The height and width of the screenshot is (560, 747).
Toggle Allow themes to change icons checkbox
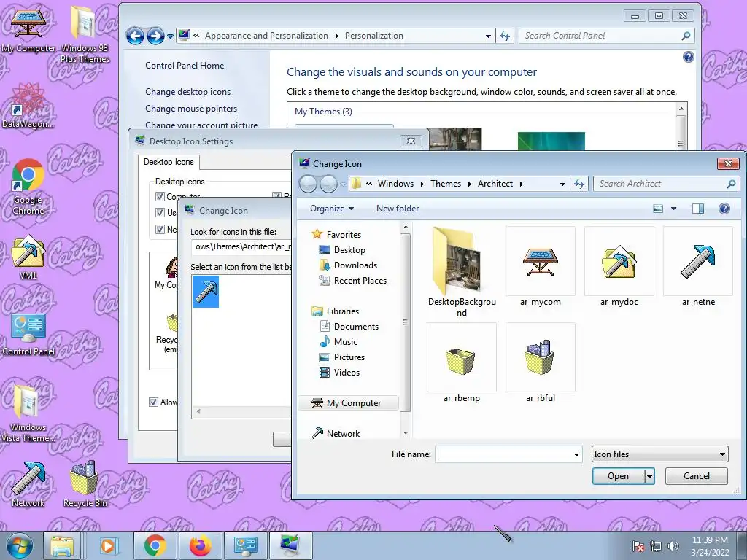(x=153, y=402)
